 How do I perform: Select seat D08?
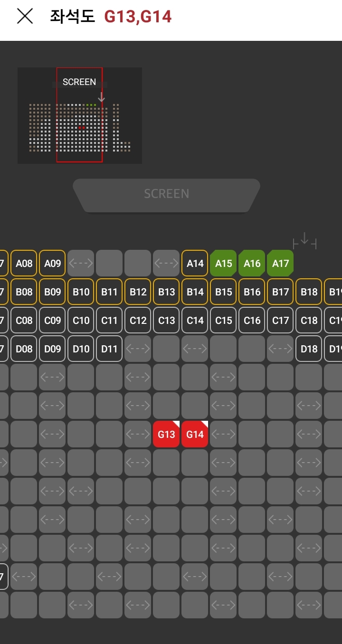[24, 349]
